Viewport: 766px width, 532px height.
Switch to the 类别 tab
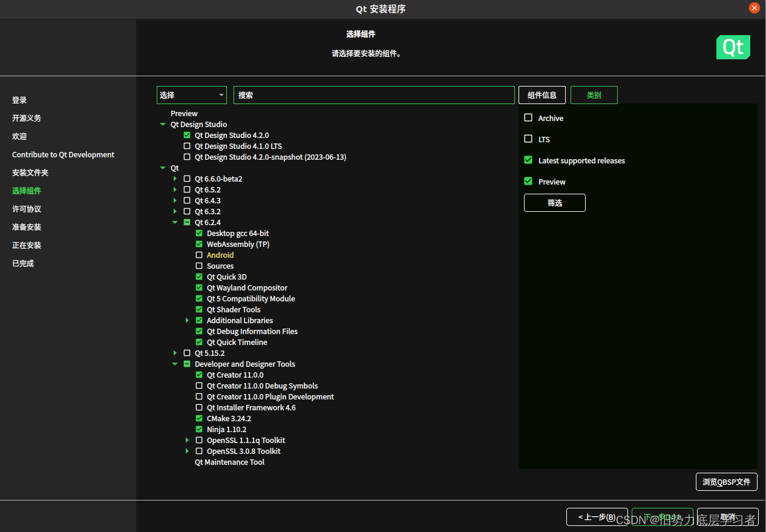pos(594,95)
